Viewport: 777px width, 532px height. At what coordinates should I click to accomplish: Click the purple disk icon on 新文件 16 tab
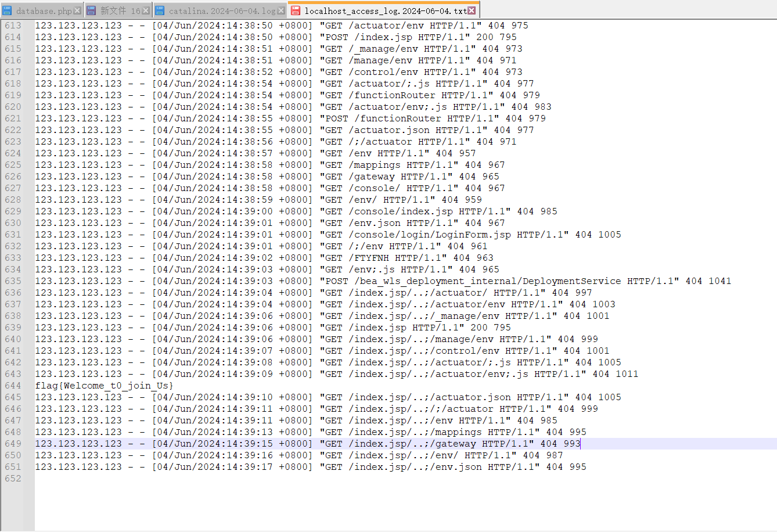tap(92, 10)
